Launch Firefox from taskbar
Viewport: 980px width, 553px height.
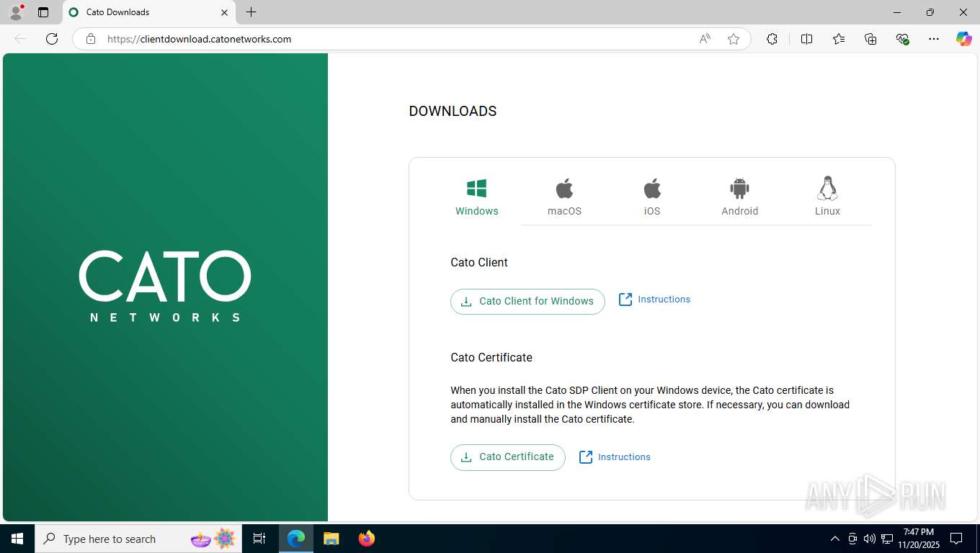(x=367, y=539)
